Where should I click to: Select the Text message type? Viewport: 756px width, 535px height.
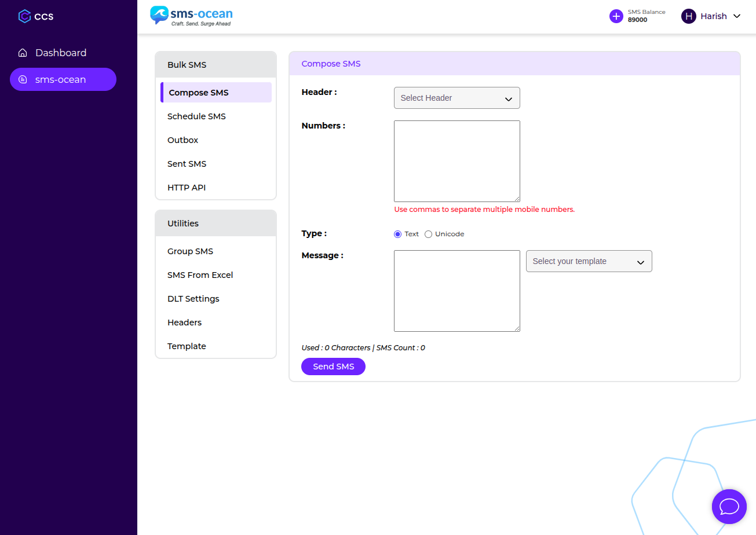click(x=397, y=234)
